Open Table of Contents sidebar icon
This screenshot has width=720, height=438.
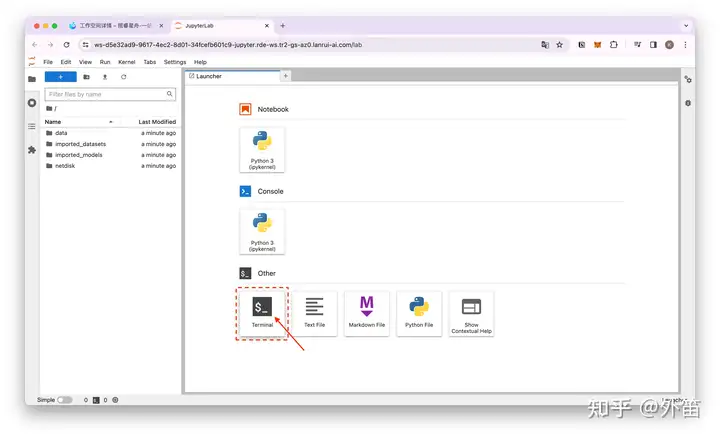pos(32,126)
